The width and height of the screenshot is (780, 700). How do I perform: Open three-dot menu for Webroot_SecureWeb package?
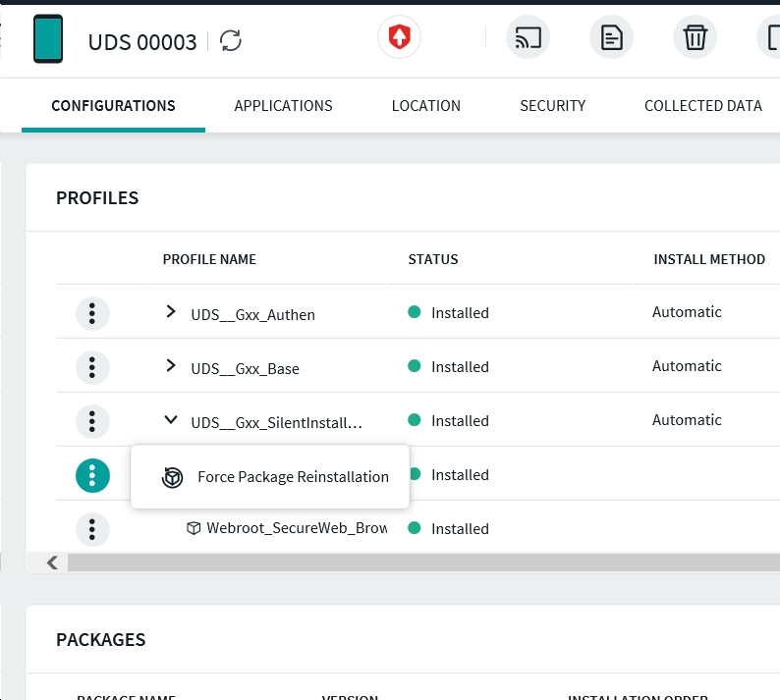point(92,529)
